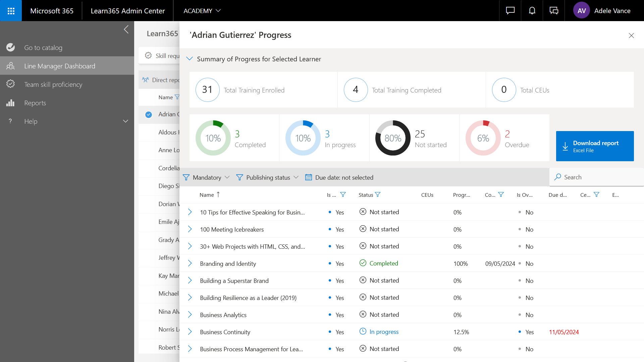Download the Excel report
Image resolution: width=644 pixels, height=362 pixels.
coord(595,146)
